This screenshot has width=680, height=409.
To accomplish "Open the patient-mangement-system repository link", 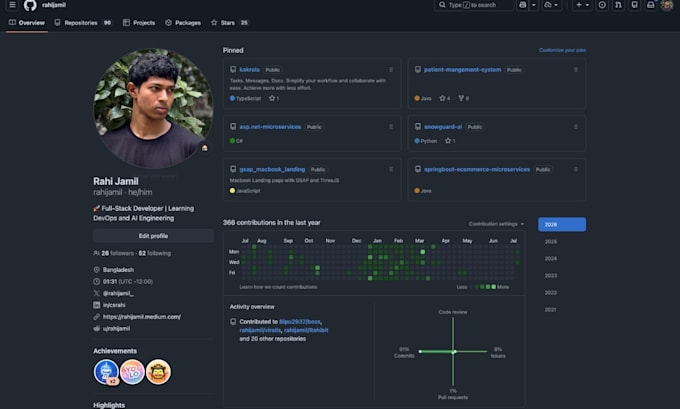I will [462, 70].
